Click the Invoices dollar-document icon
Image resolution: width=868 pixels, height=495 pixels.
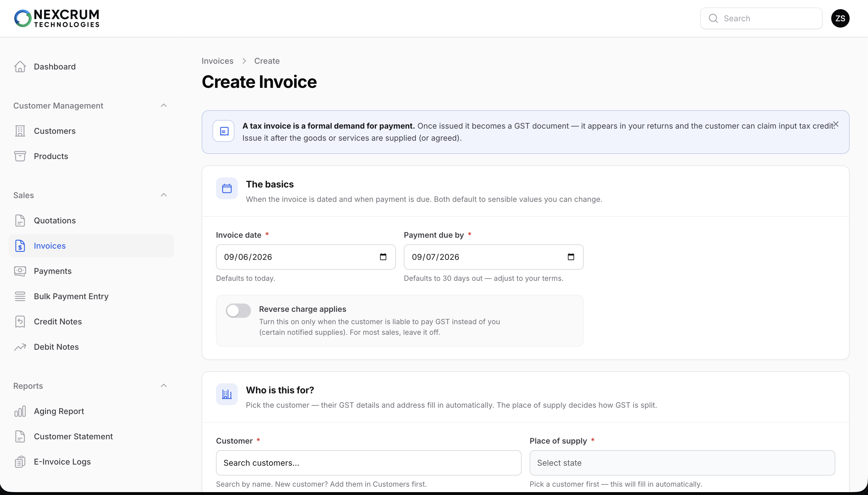20,246
